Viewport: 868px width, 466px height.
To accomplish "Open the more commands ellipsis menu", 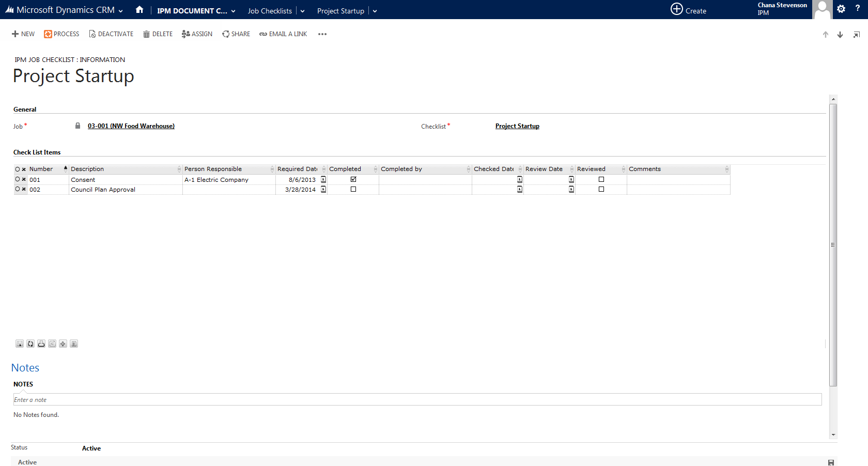I will [322, 34].
